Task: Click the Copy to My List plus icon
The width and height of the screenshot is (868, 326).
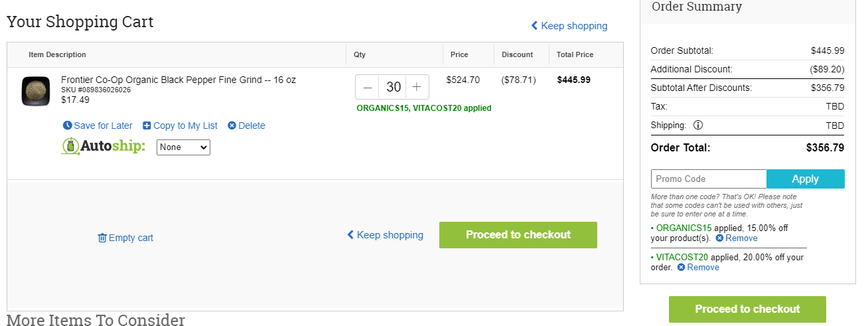Action: point(147,125)
